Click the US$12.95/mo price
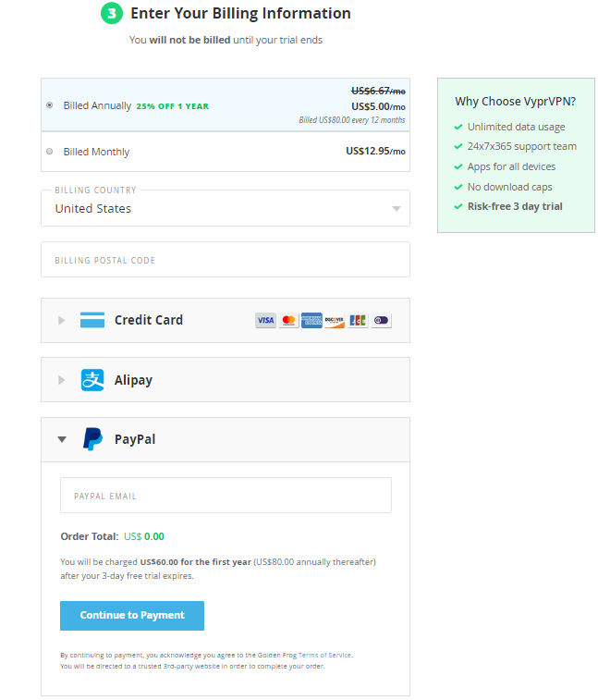This screenshot has width=598, height=700. [376, 152]
